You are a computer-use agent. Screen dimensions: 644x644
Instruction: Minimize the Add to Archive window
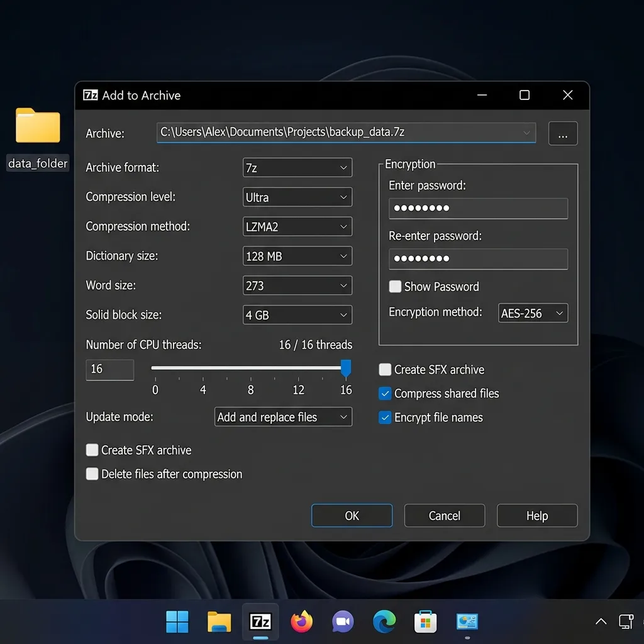(482, 95)
